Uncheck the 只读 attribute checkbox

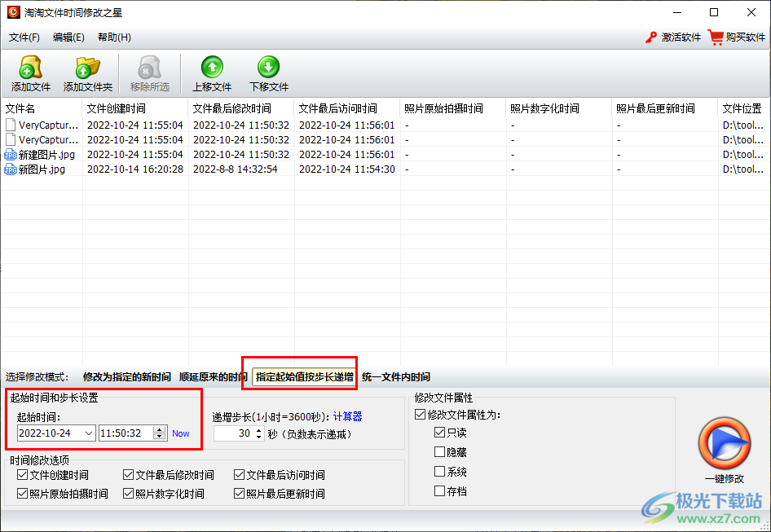click(439, 432)
